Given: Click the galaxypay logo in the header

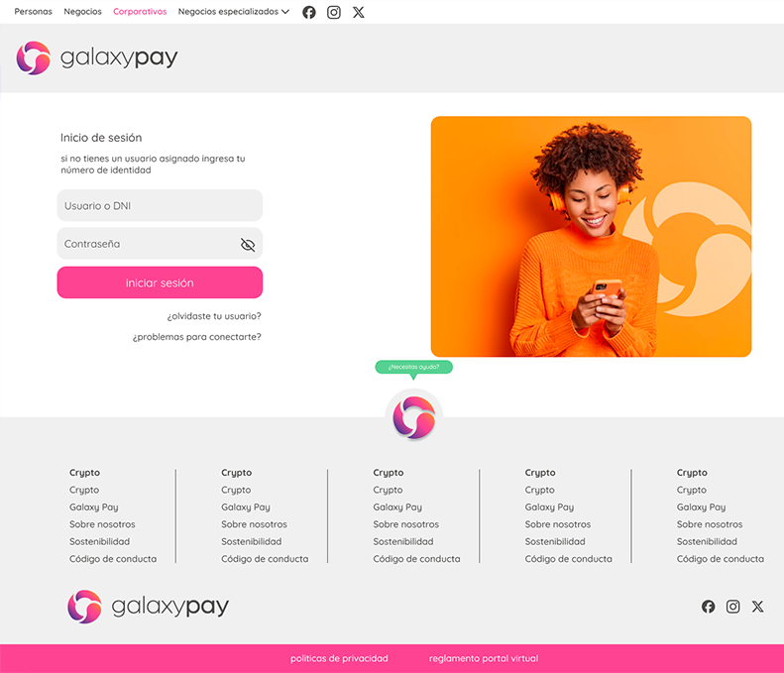Looking at the screenshot, I should click(97, 58).
